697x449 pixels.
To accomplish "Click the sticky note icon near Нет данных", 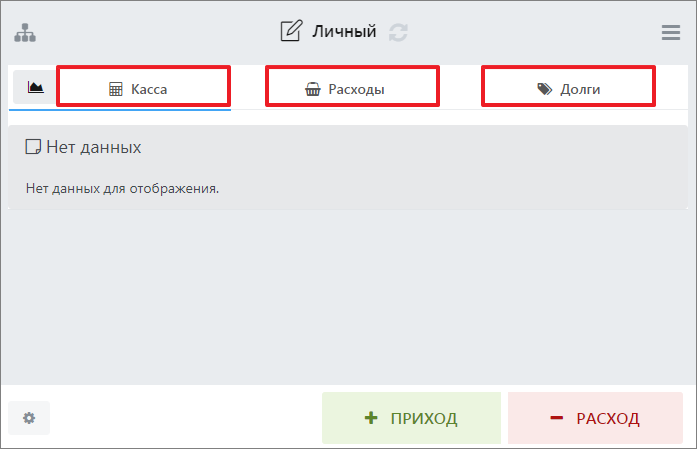I will click(33, 147).
